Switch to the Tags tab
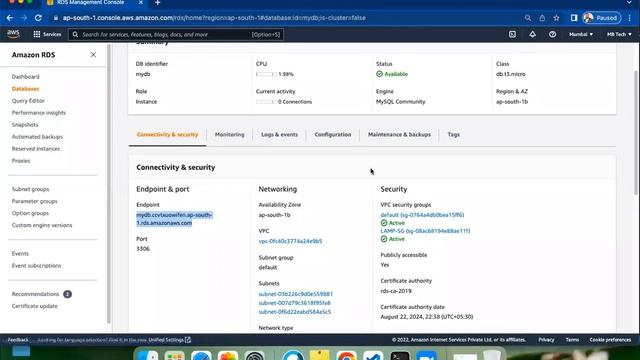 453,134
